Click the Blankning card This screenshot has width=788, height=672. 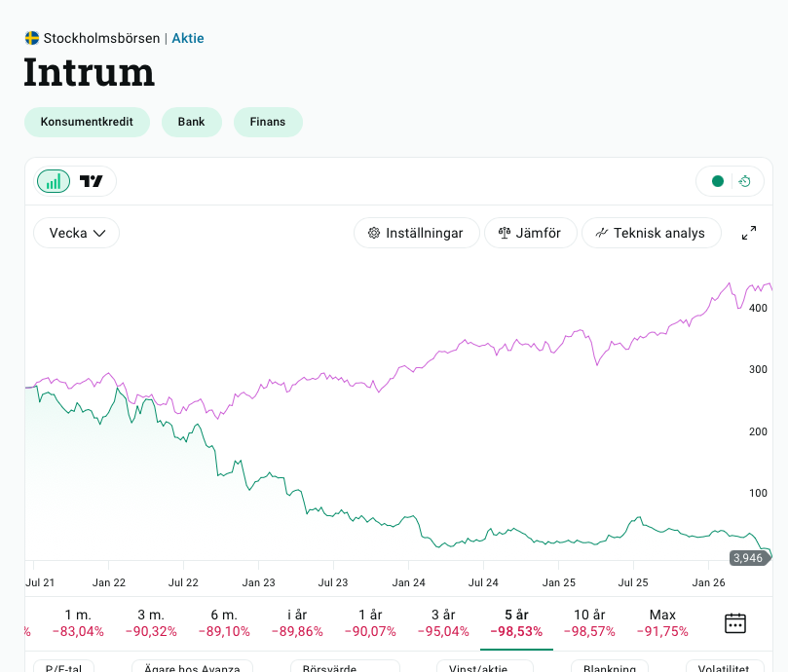(x=610, y=666)
